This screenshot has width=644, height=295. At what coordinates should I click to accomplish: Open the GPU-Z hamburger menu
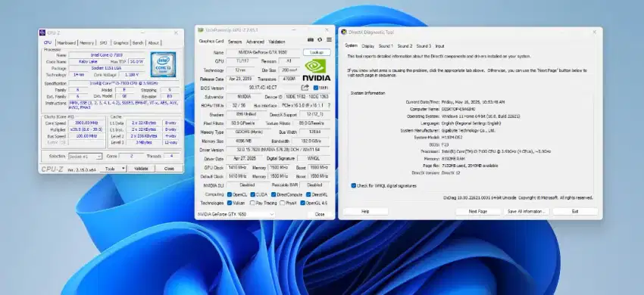click(x=329, y=40)
